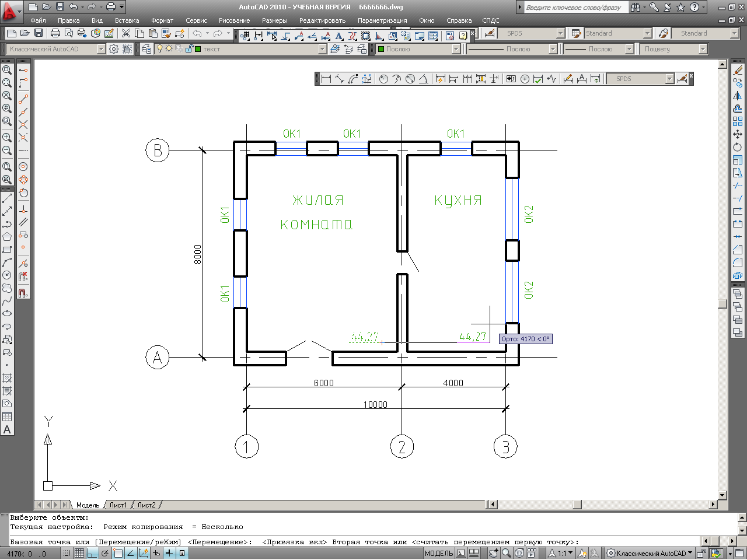
Task: Click the Undo arrow icon in toolbar
Action: click(197, 33)
